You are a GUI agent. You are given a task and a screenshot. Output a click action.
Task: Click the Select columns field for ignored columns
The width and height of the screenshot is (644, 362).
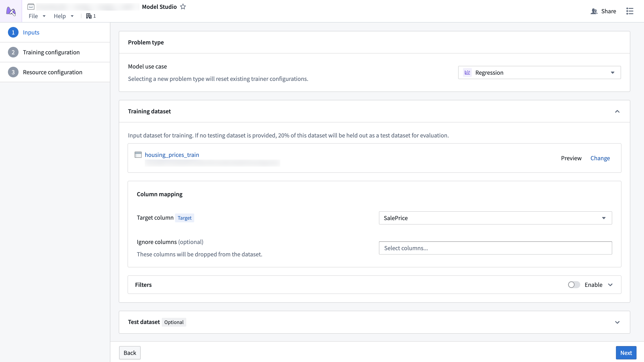(x=495, y=248)
